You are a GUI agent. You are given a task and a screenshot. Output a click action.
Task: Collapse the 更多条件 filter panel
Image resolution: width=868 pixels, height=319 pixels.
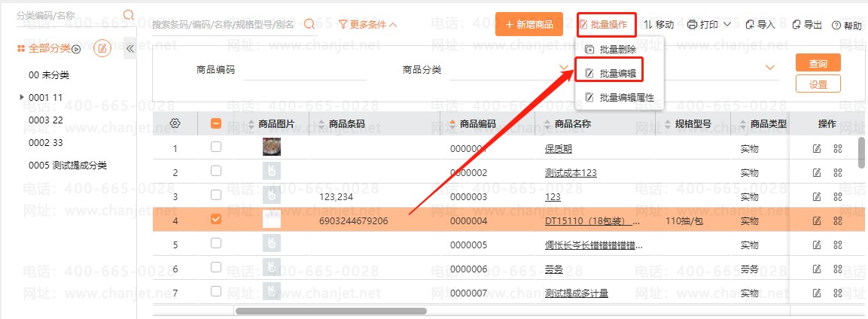pos(367,24)
